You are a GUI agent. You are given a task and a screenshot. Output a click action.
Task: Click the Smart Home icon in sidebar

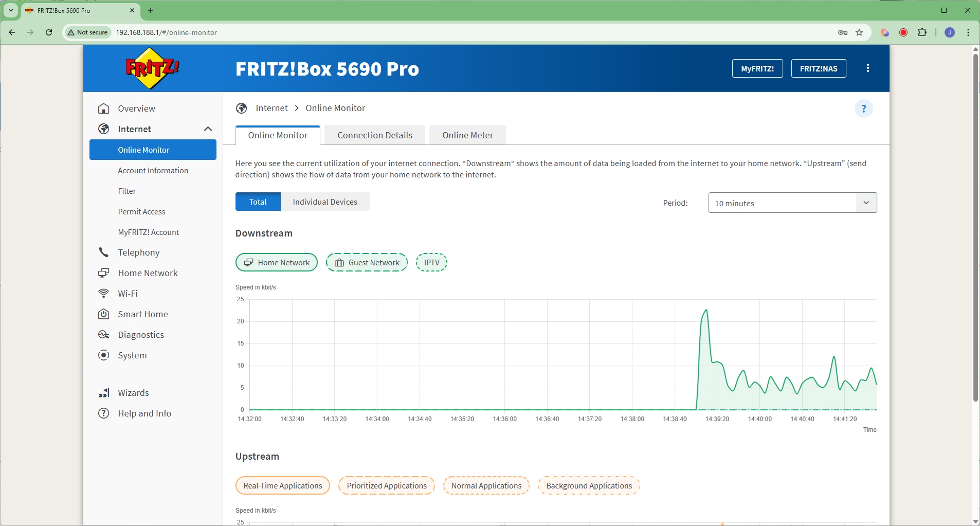tap(104, 314)
